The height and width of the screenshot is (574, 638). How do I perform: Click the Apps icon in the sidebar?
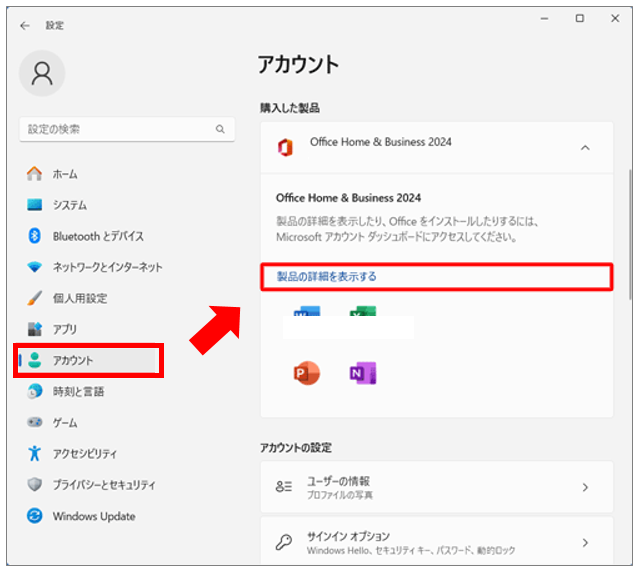click(x=34, y=329)
